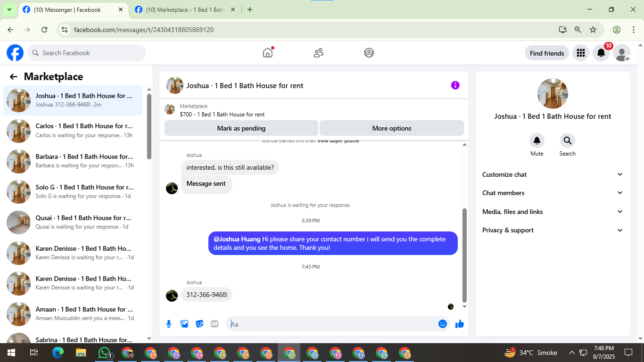The width and height of the screenshot is (644, 362).
Task: Click the chat messages scrollbar
Action: click(x=464, y=255)
